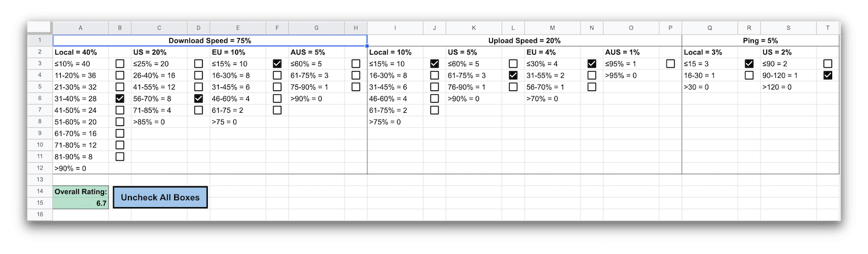Select the Overall Rating value 6.7 cell
This screenshot has width=868, height=254.
coord(80,203)
